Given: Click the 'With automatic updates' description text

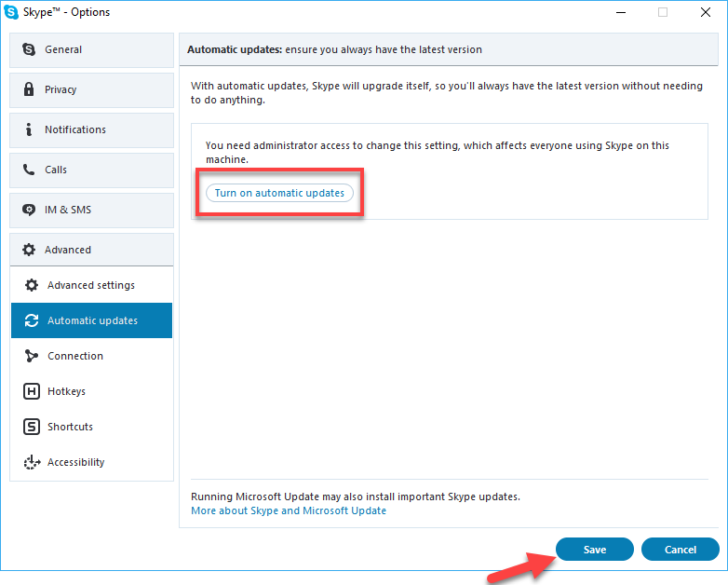Looking at the screenshot, I should [x=447, y=92].
